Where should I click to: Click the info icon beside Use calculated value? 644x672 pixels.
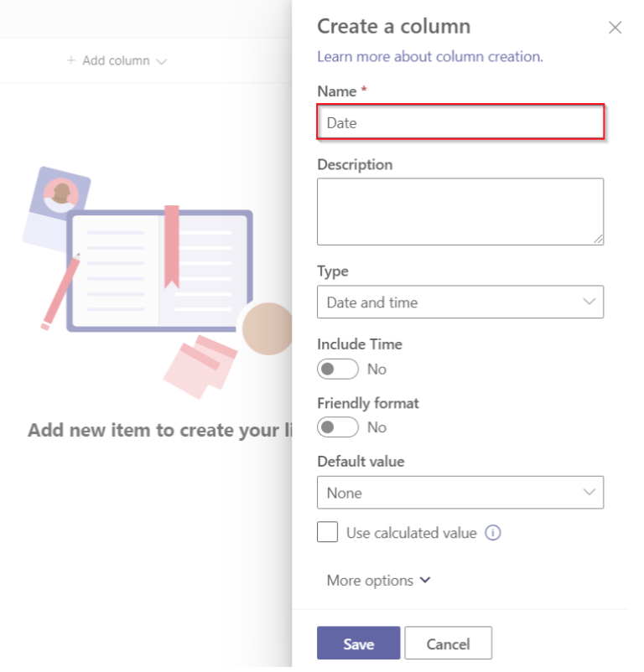tap(493, 533)
